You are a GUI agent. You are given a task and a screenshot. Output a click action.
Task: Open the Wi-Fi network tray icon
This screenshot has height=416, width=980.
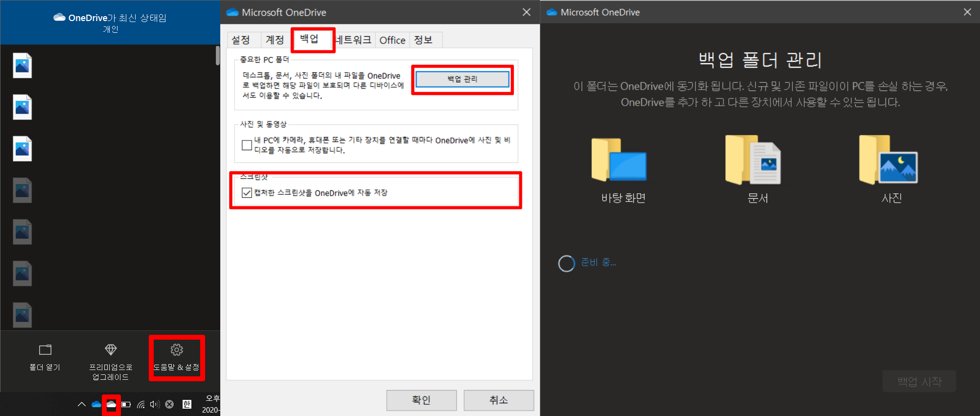tap(141, 404)
